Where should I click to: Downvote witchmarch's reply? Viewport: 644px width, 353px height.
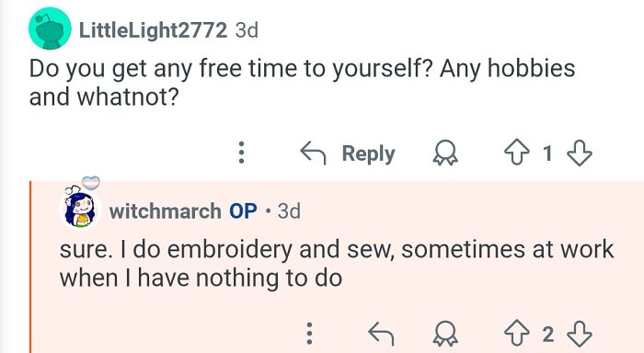click(580, 334)
